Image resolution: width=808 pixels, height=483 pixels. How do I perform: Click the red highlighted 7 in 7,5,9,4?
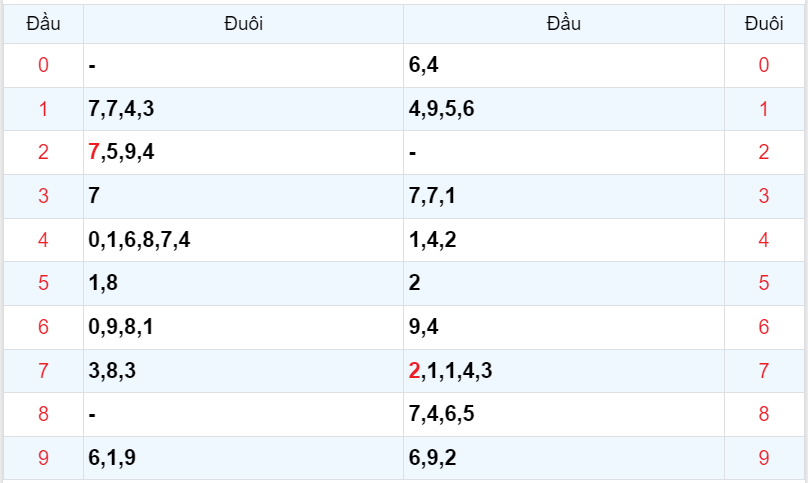[94, 152]
